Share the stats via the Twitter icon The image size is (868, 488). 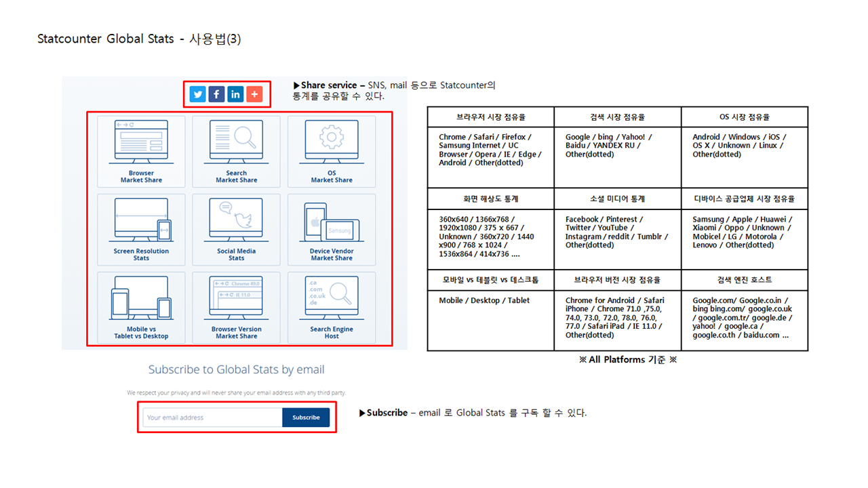click(x=197, y=94)
